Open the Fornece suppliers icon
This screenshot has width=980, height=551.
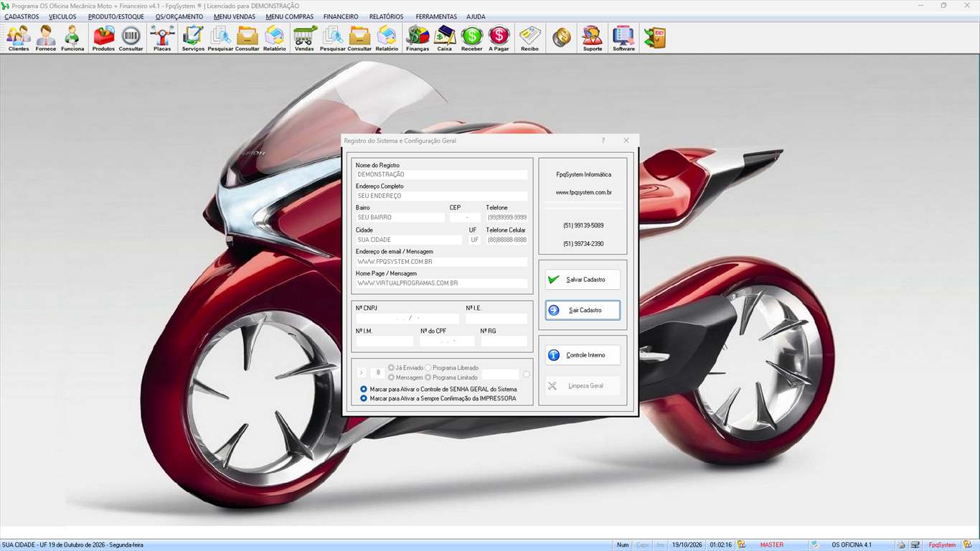46,38
